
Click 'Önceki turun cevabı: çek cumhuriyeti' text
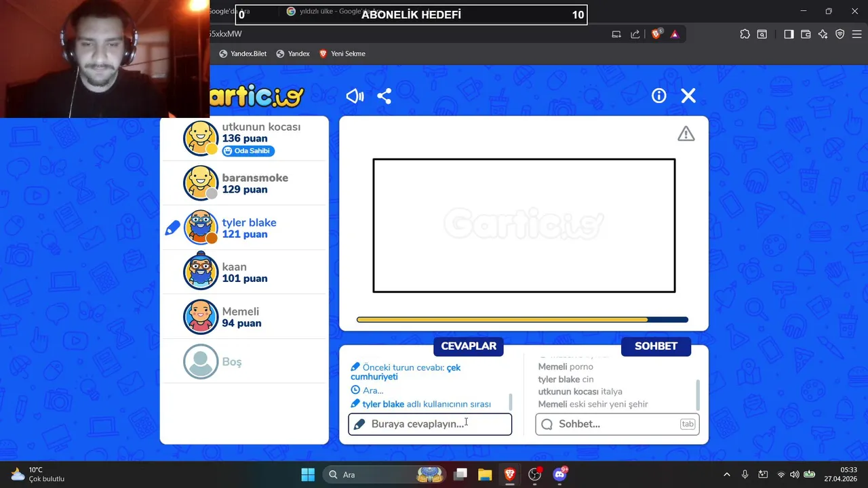click(x=406, y=372)
